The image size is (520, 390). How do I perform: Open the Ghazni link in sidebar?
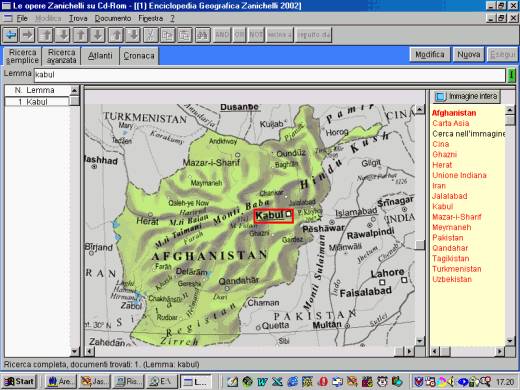[444, 154]
